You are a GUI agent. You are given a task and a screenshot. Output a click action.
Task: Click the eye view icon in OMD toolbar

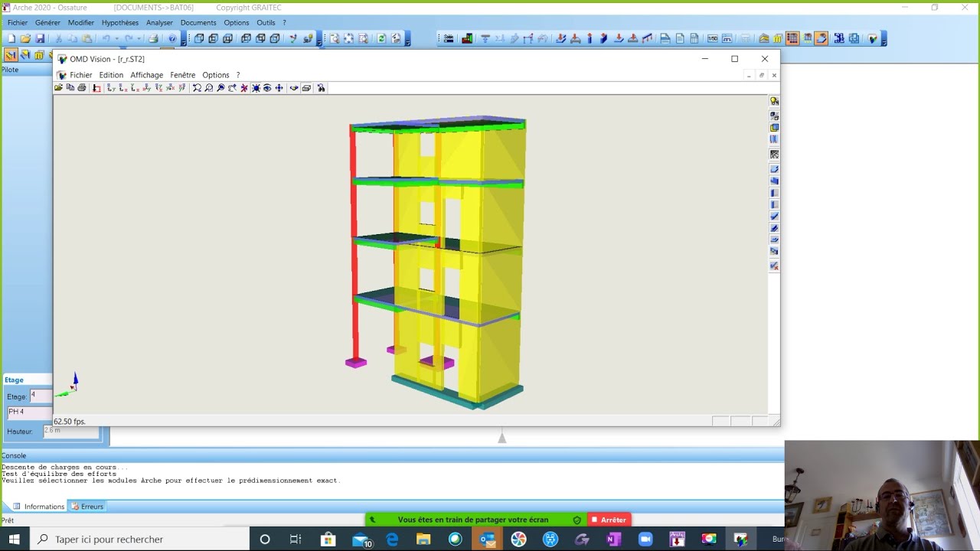(266, 88)
